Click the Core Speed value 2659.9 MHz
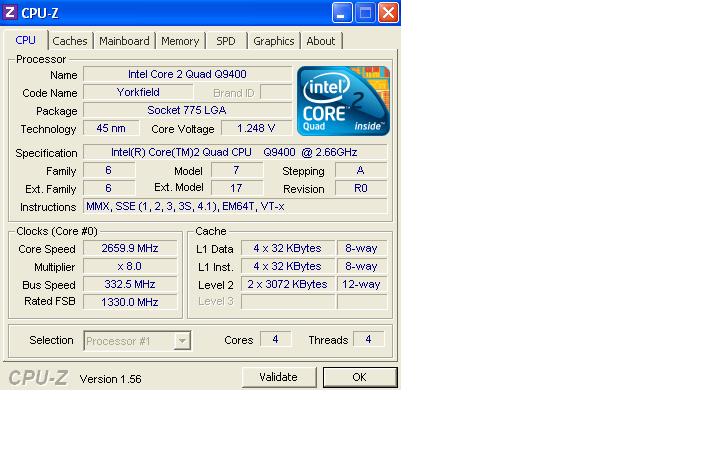 pyautogui.click(x=130, y=248)
